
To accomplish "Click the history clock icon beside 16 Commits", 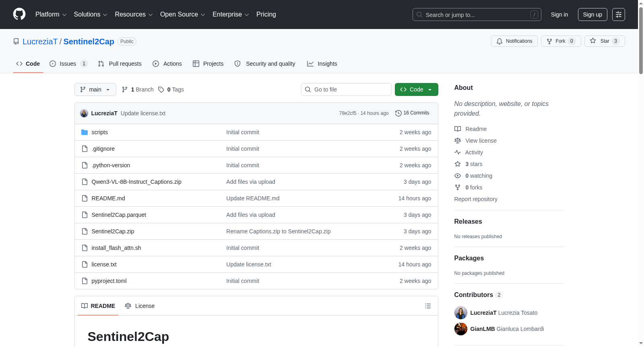I will [x=398, y=113].
